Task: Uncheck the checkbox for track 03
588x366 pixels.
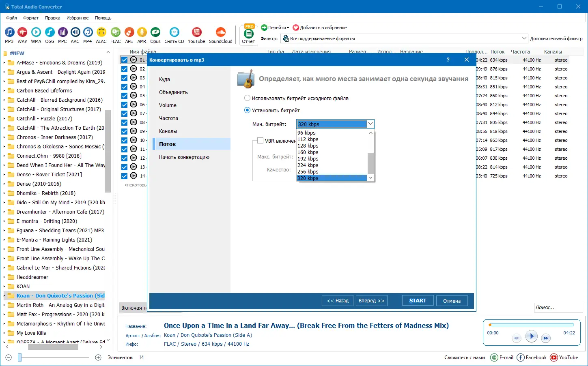Action: pos(125,78)
